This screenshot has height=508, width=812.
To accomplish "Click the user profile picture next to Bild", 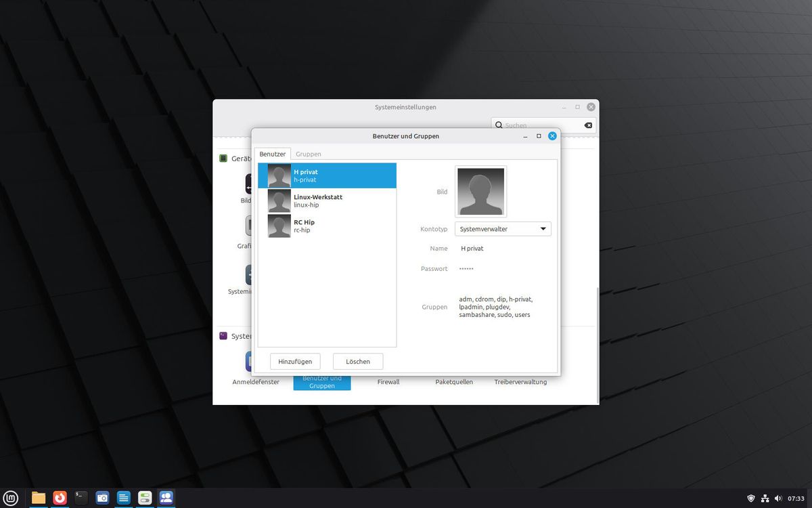I will click(480, 192).
